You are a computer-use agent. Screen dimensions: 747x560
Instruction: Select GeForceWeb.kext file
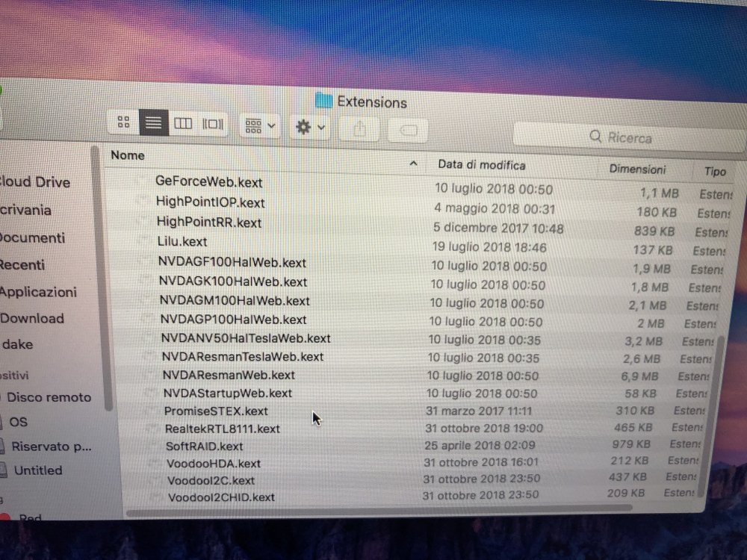tap(208, 182)
